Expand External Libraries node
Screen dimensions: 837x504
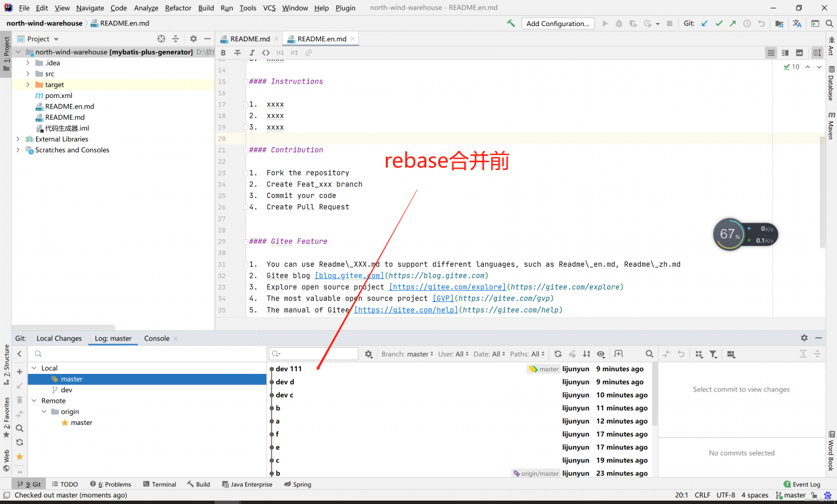click(x=18, y=139)
